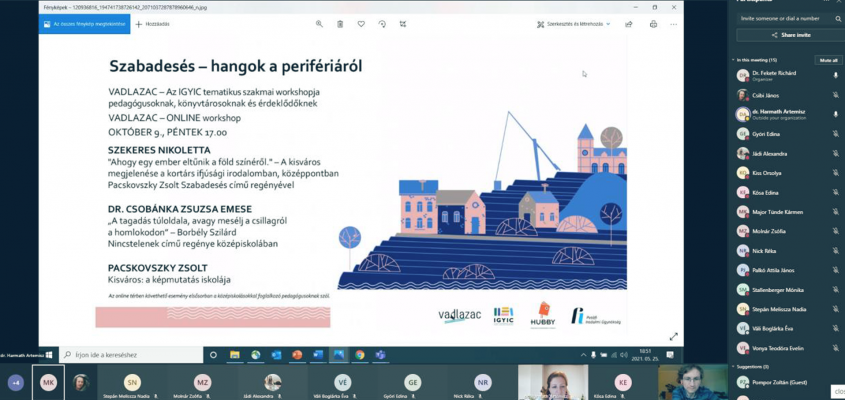
Task: Toggle muted mic icon for Csibi János
Action: pos(836,95)
